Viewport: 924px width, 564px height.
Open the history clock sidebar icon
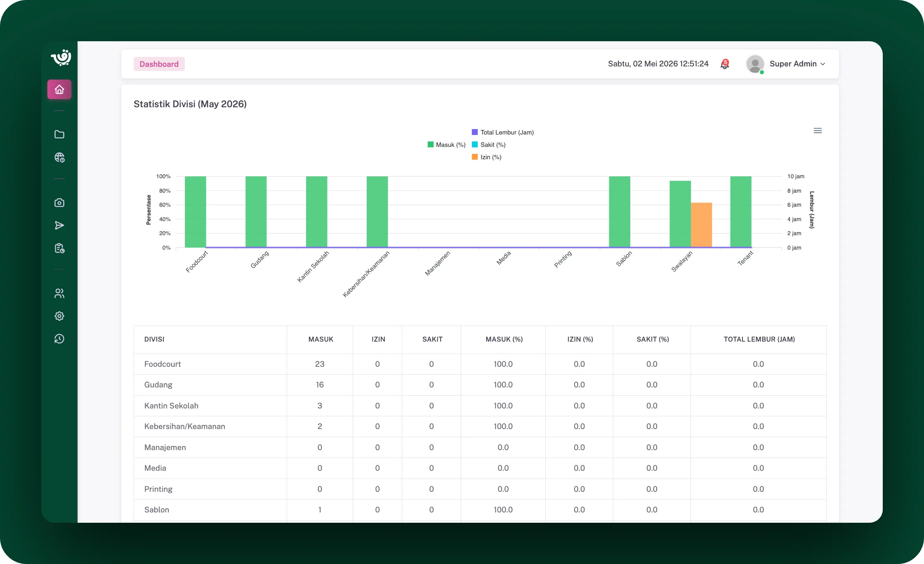[x=59, y=339]
